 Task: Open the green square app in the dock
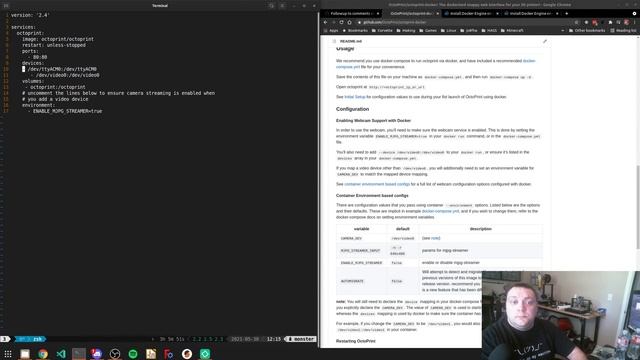205,354
